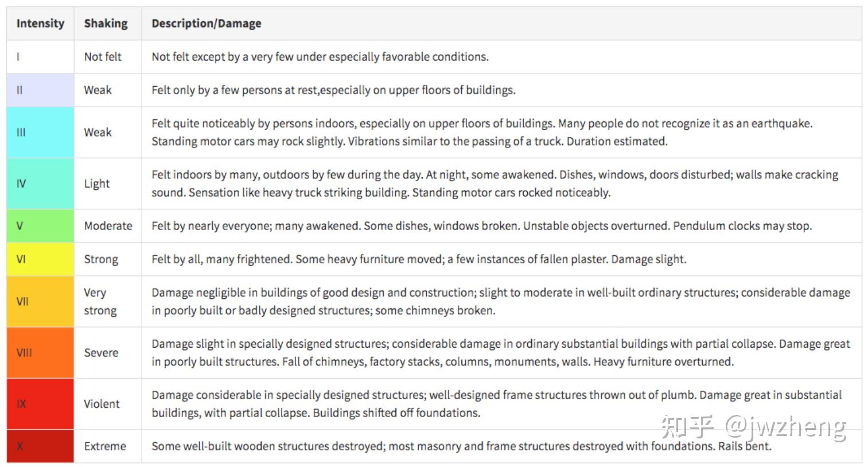Click the yellow intensity VI cell

[40, 259]
